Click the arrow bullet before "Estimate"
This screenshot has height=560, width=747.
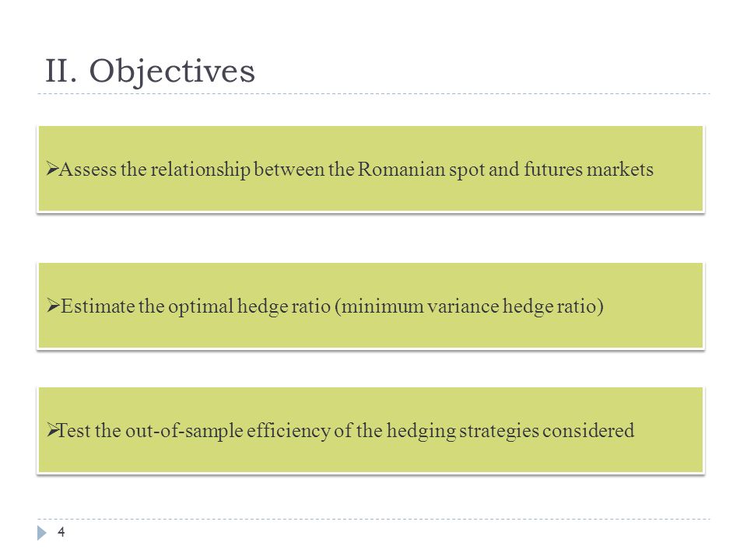[53, 306]
